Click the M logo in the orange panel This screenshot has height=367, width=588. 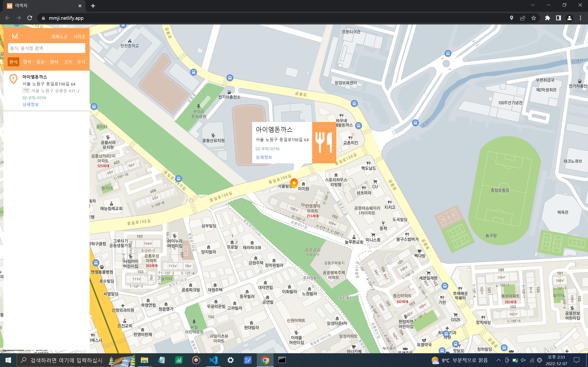pos(15,36)
